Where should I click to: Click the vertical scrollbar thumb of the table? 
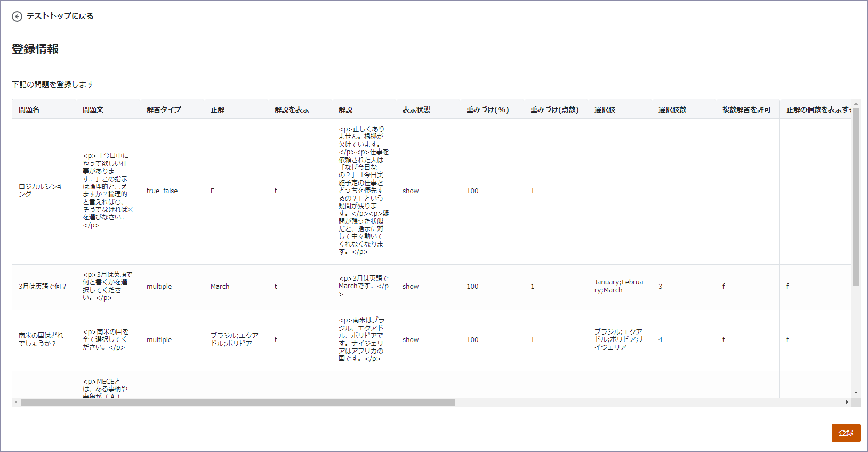pyautogui.click(x=856, y=196)
